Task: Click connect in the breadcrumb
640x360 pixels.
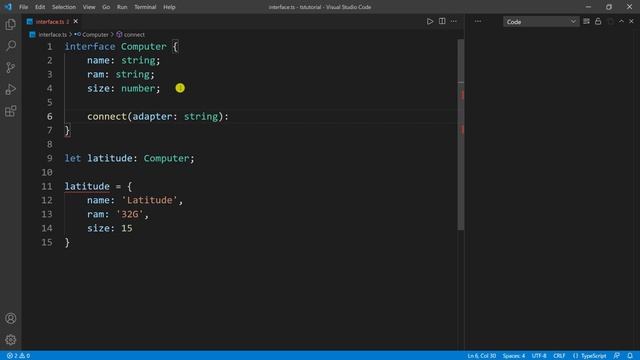Action: [x=134, y=35]
